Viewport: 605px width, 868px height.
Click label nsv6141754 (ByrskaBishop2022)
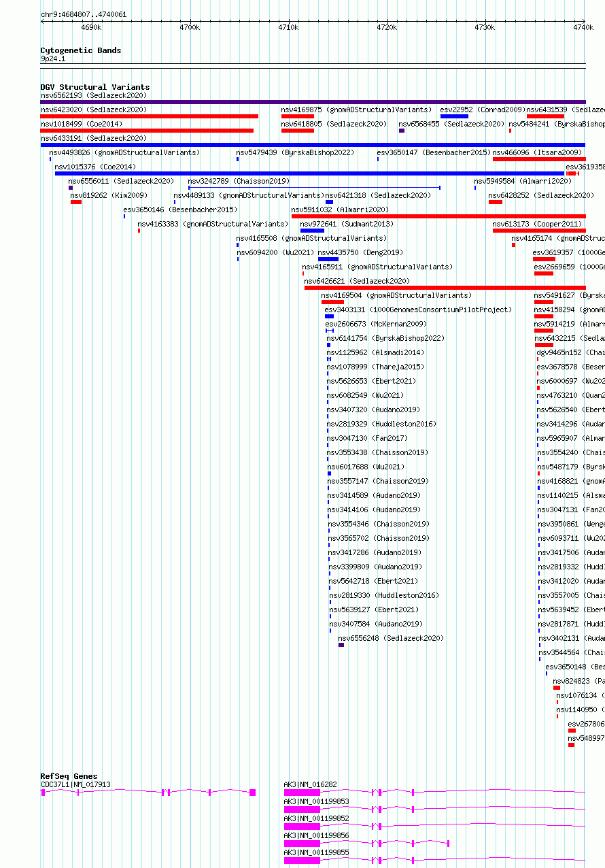[385, 338]
